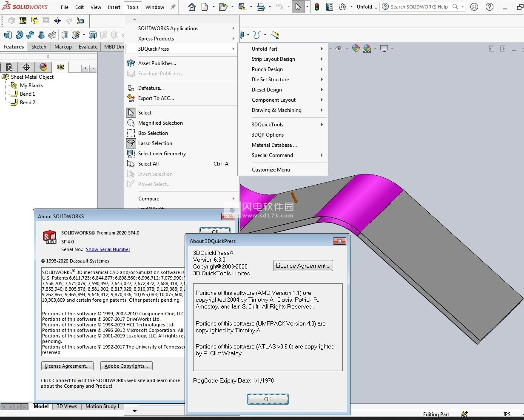Expand SOLIDWORKS Applications submenu
Image resolution: width=524 pixels, height=420 pixels.
click(x=182, y=29)
